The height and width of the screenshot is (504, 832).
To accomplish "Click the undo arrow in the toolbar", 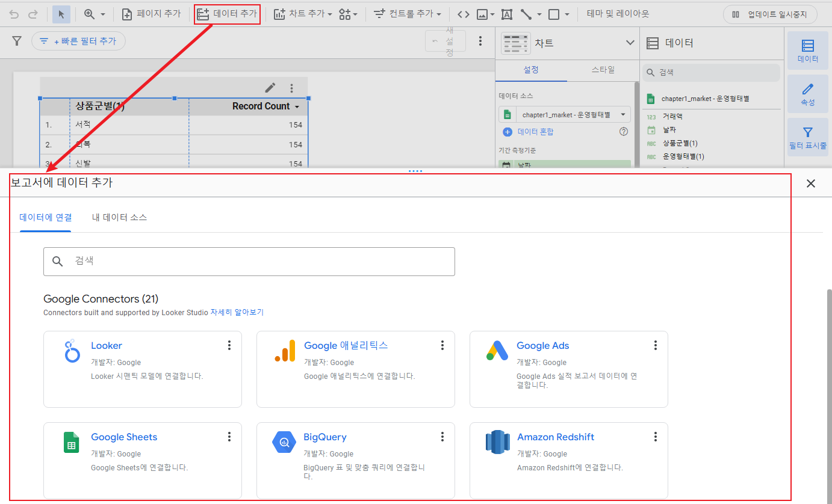I will point(14,14).
